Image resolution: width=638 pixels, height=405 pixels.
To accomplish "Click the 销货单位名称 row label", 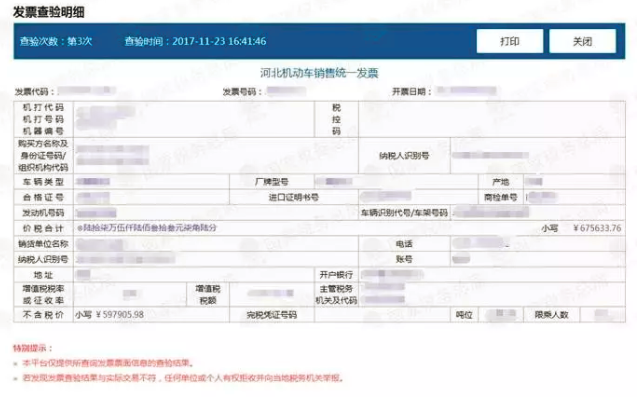I will pos(42,243).
